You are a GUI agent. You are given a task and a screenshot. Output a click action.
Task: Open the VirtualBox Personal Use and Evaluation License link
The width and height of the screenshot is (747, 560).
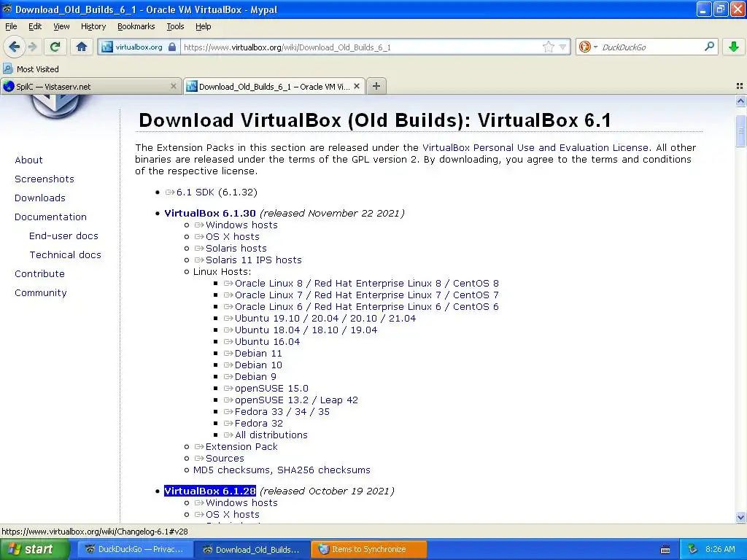pos(535,147)
